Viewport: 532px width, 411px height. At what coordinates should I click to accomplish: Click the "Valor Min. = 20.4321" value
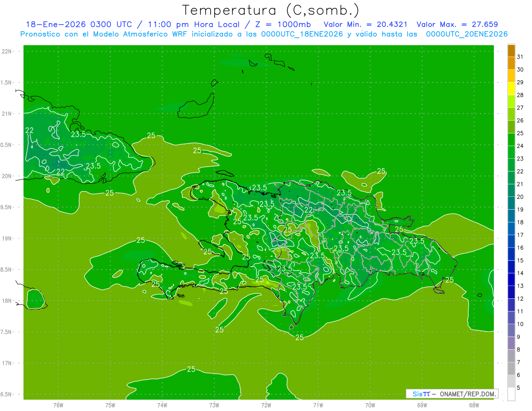(x=366, y=24)
